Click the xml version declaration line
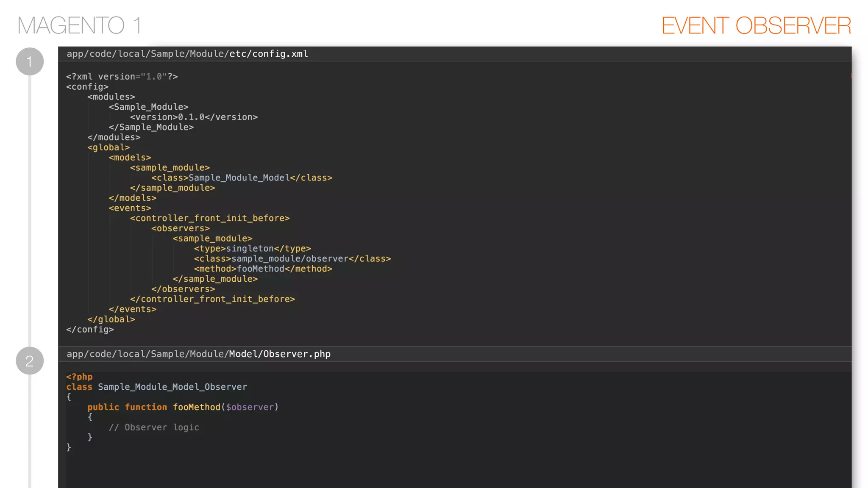 click(x=122, y=77)
